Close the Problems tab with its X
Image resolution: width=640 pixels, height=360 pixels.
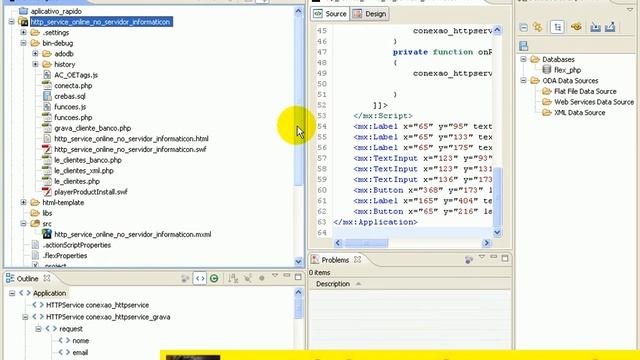pyautogui.click(x=357, y=260)
